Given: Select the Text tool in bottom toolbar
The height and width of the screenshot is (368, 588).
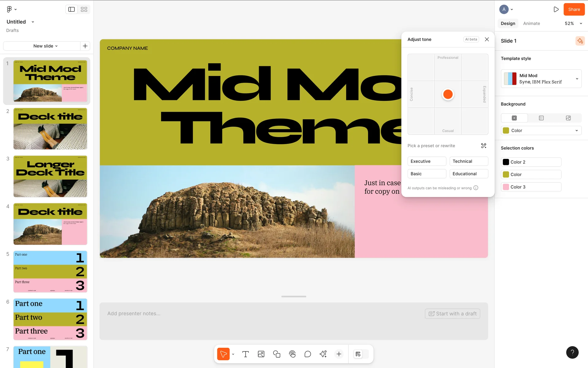Looking at the screenshot, I should tap(245, 354).
